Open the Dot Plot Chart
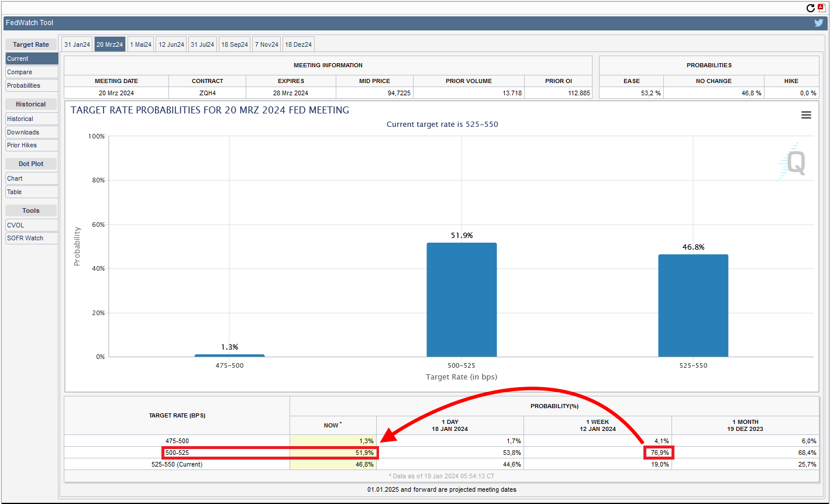 [32, 178]
